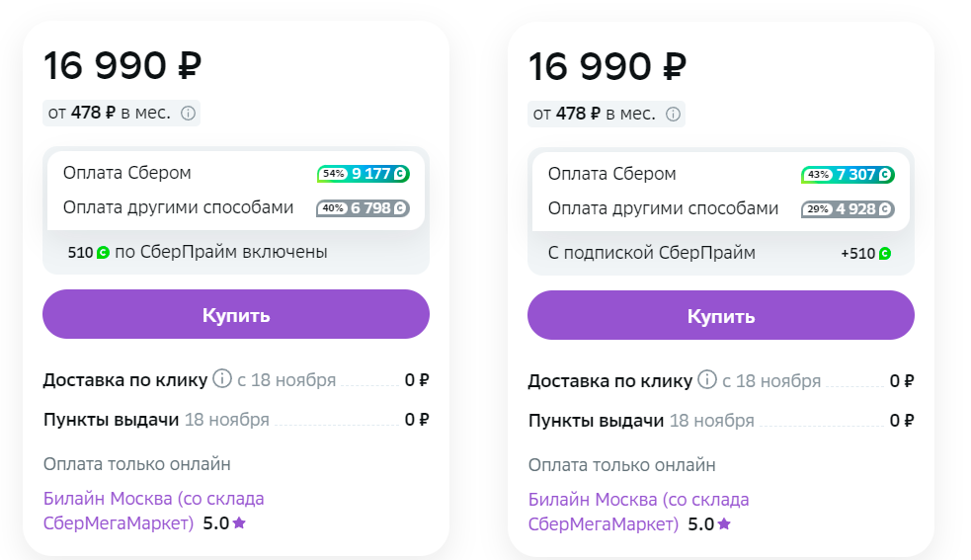Viewport: 971px width, 560px height.
Task: Click green bonus icon after +510
Action: 885,254
